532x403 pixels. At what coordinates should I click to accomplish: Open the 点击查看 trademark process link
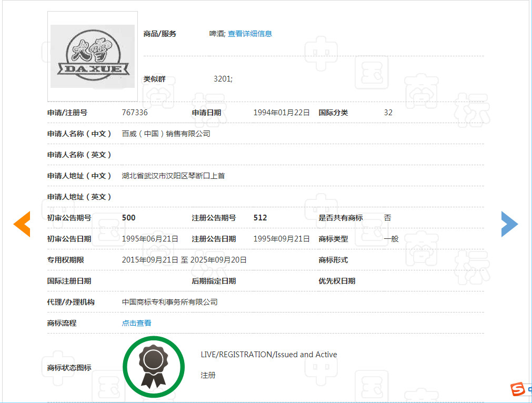point(136,323)
